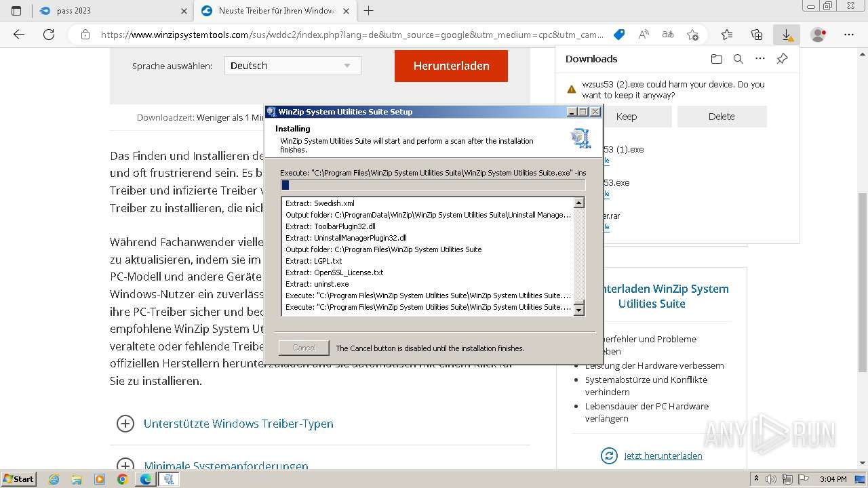
Task: Search downloads with magnifier icon
Action: (738, 59)
